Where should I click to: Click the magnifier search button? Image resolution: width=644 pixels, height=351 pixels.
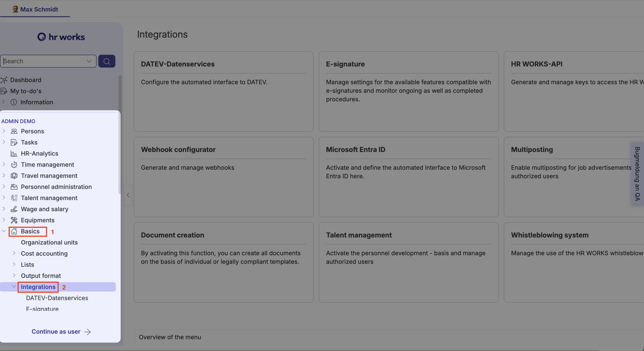pos(107,61)
